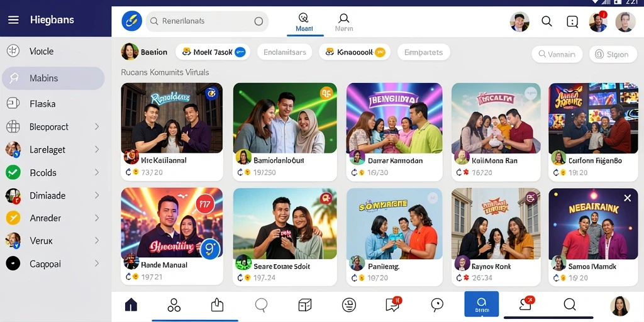
Task: Click the wifi icon in the status bar
Action: [x=596, y=2]
